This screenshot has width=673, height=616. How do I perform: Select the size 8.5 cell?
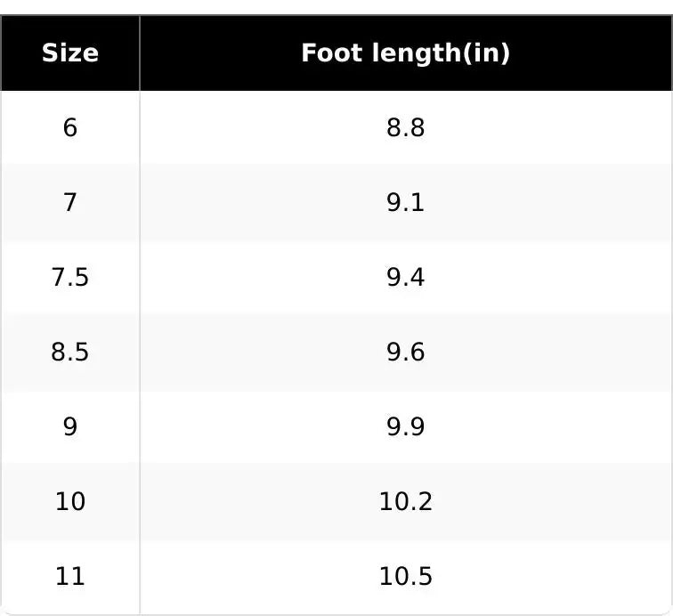[x=70, y=352]
